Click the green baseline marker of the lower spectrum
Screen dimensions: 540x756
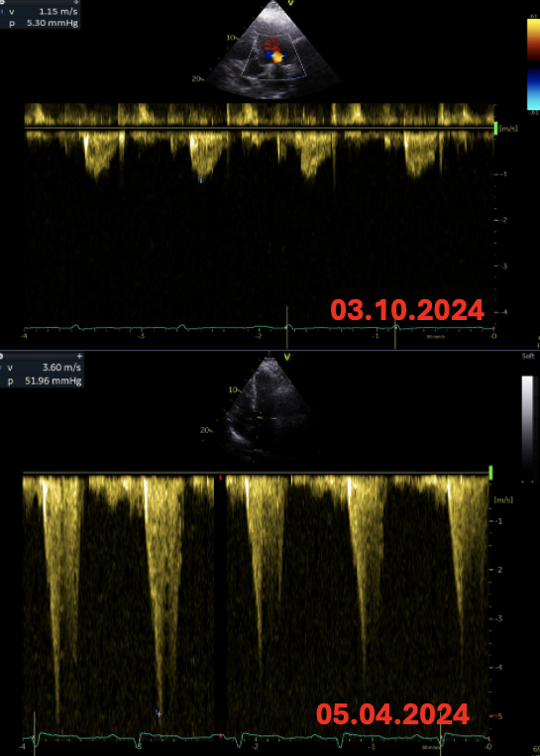click(x=490, y=473)
